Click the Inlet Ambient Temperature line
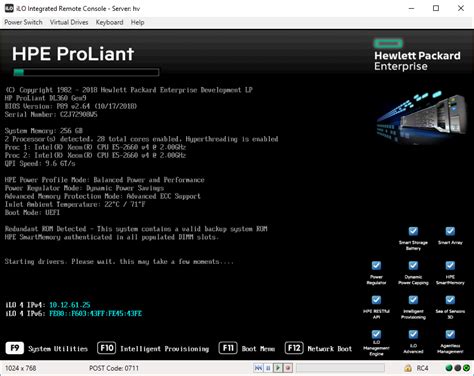Viewport: 474px width, 376px height. 75,204
